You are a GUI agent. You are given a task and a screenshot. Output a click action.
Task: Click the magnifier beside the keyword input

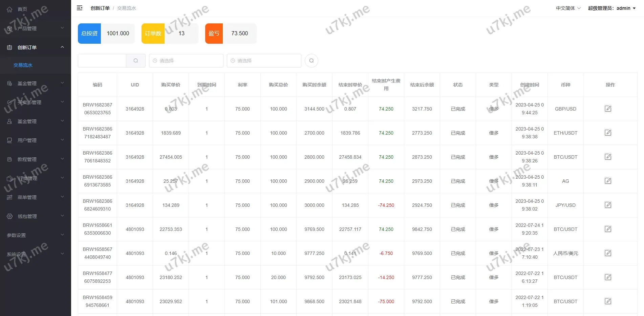point(135,61)
